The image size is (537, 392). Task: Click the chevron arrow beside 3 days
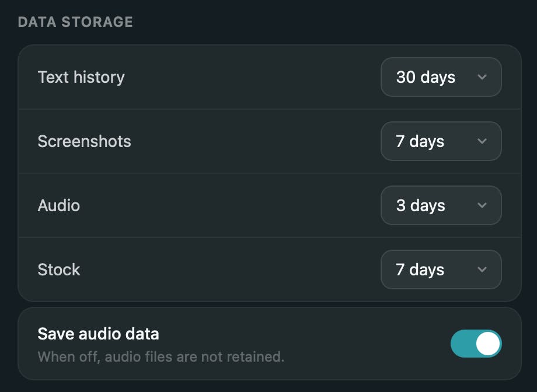tap(482, 205)
